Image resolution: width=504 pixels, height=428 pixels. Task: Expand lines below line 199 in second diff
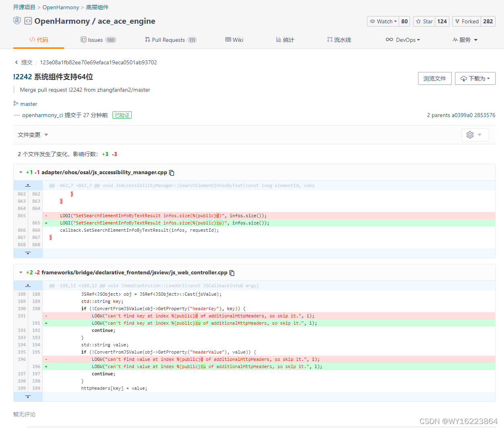click(x=28, y=397)
